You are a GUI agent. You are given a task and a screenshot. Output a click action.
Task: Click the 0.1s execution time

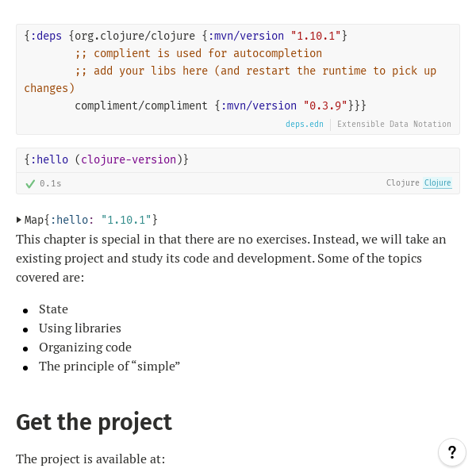tap(51, 183)
